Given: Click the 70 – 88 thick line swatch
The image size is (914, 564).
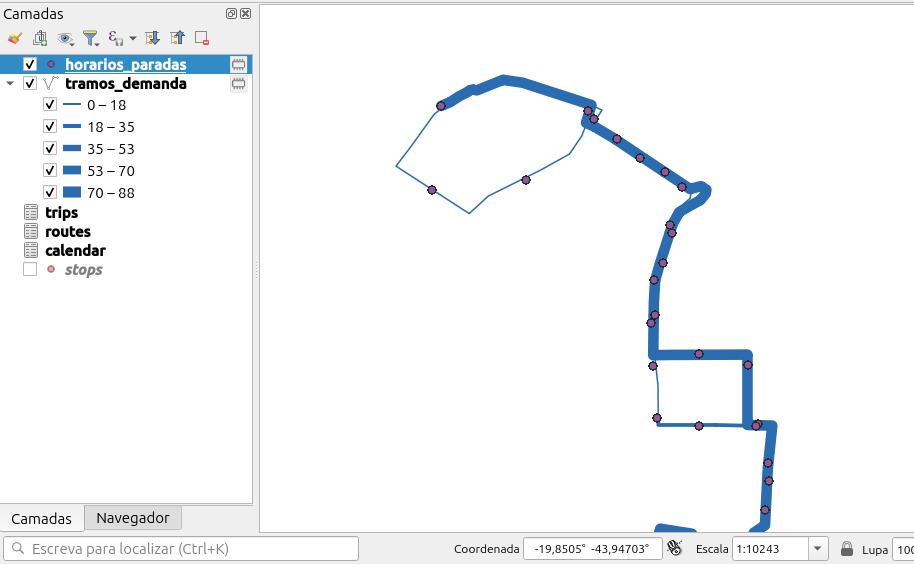Looking at the screenshot, I should (72, 192).
